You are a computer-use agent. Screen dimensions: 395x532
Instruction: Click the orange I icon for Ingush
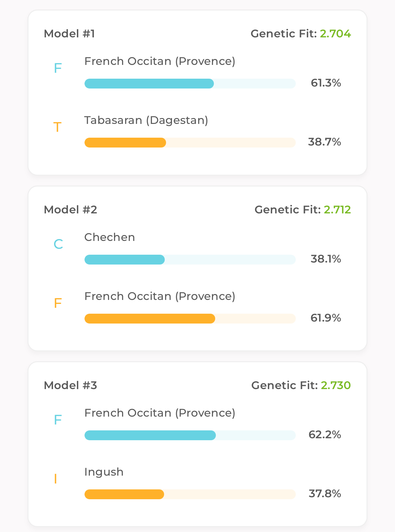pyautogui.click(x=55, y=479)
